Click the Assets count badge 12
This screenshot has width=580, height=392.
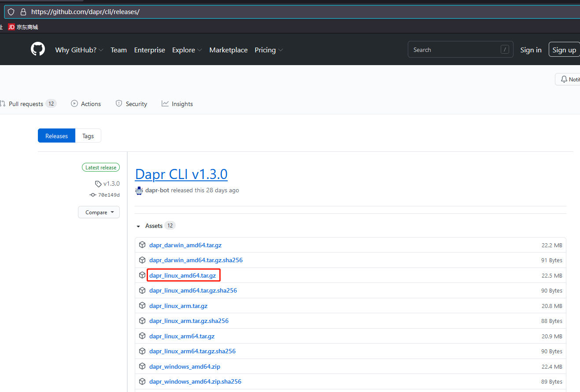coord(170,225)
